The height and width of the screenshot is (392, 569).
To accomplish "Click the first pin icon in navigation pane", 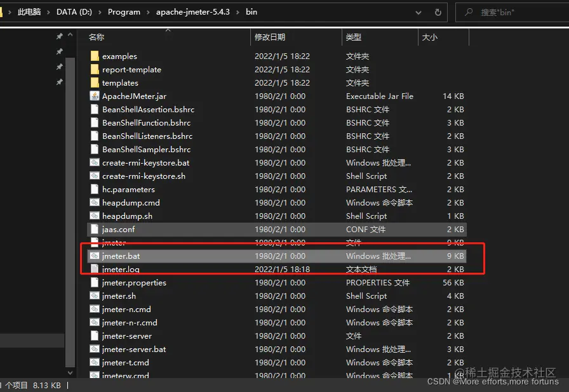I will [x=60, y=36].
